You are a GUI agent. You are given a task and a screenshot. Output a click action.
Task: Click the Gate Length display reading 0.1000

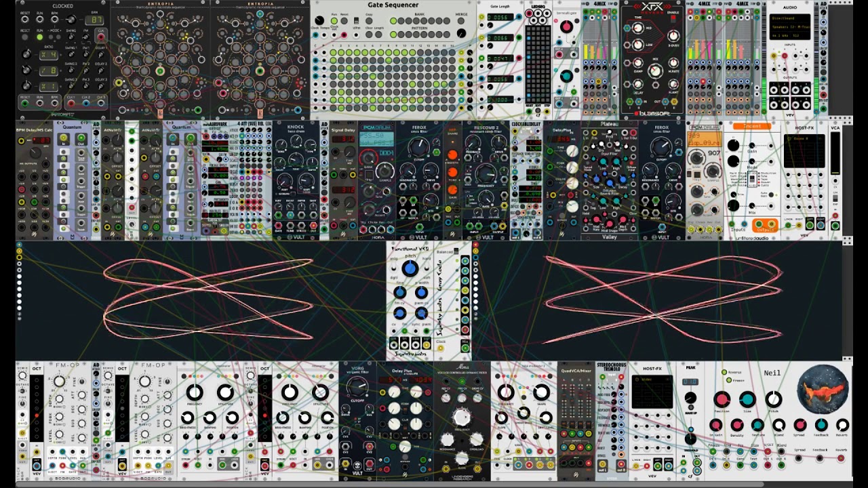[500, 100]
